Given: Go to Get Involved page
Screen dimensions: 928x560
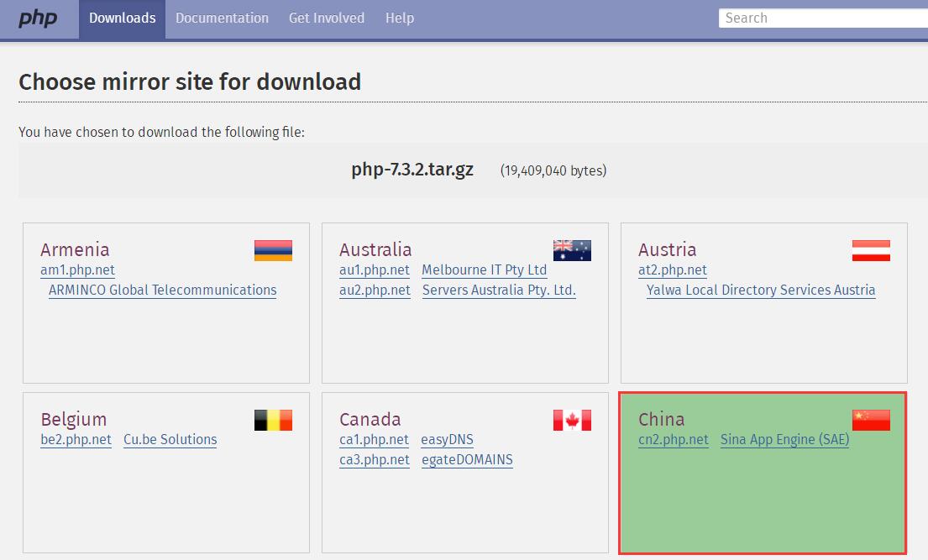Looking at the screenshot, I should [327, 18].
